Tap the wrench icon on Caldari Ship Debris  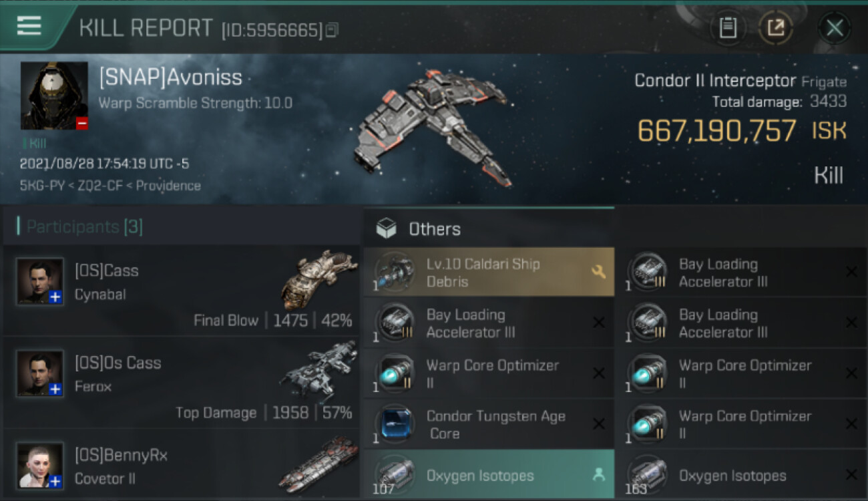(598, 271)
